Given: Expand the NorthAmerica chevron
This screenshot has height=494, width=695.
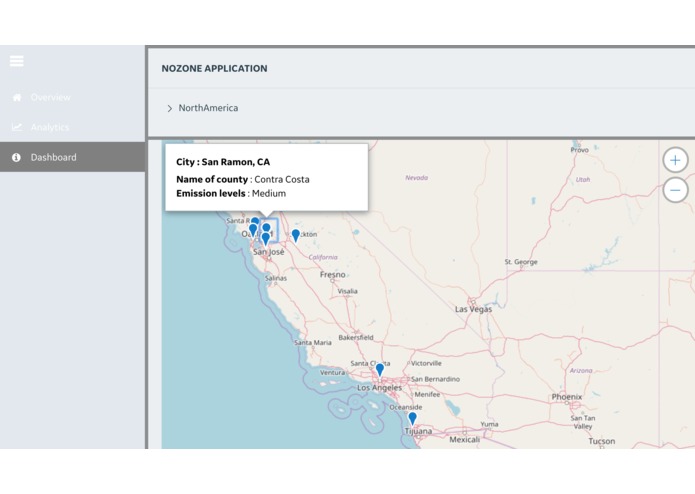Looking at the screenshot, I should click(x=169, y=109).
